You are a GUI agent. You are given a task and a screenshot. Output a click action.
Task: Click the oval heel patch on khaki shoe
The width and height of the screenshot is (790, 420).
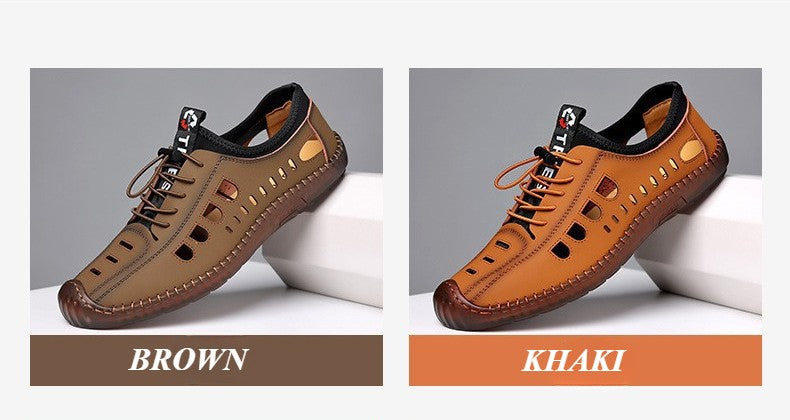click(x=691, y=150)
